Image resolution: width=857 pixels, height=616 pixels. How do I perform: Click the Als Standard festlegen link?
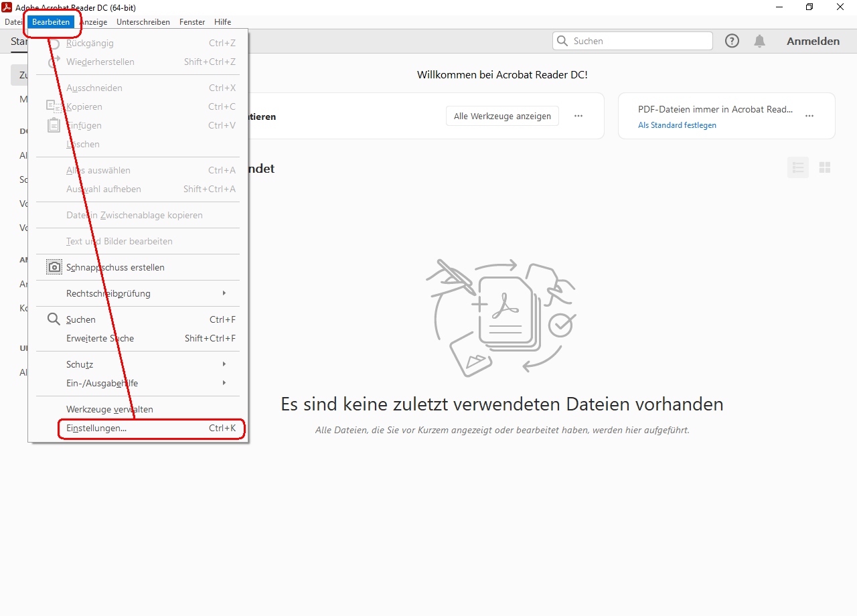click(x=677, y=125)
